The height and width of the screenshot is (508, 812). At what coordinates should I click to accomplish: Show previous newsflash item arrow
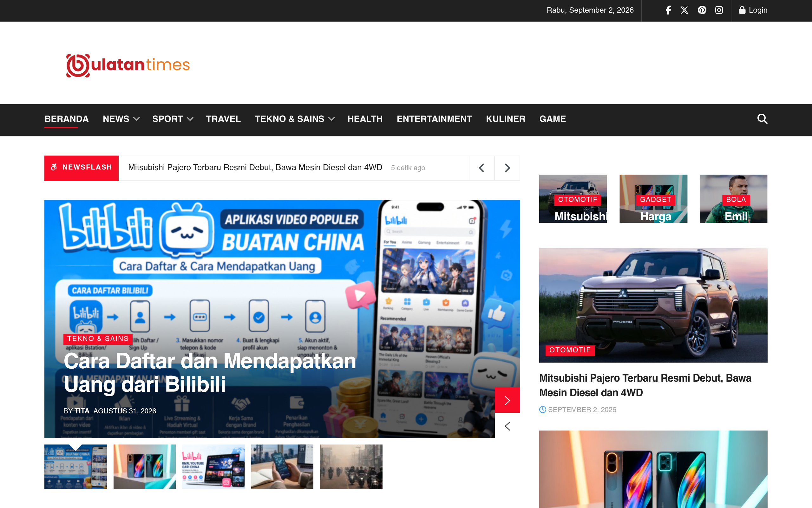coord(481,168)
